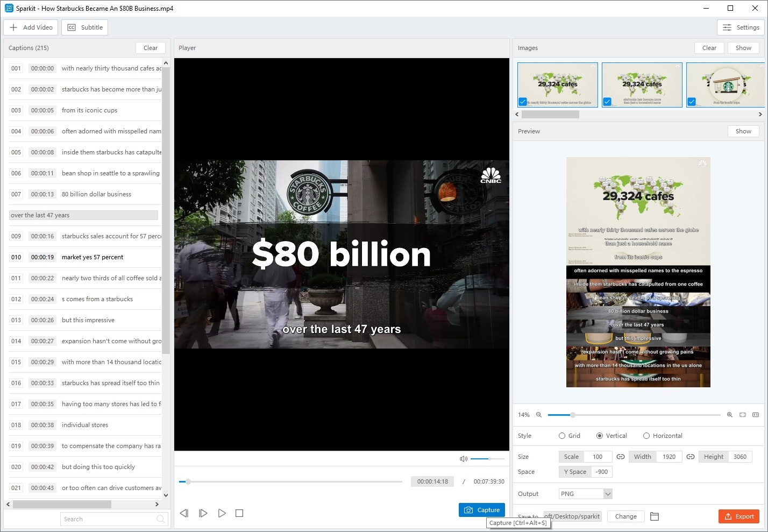768x532 pixels.
Task: Click Change save location button
Action: [x=626, y=516]
